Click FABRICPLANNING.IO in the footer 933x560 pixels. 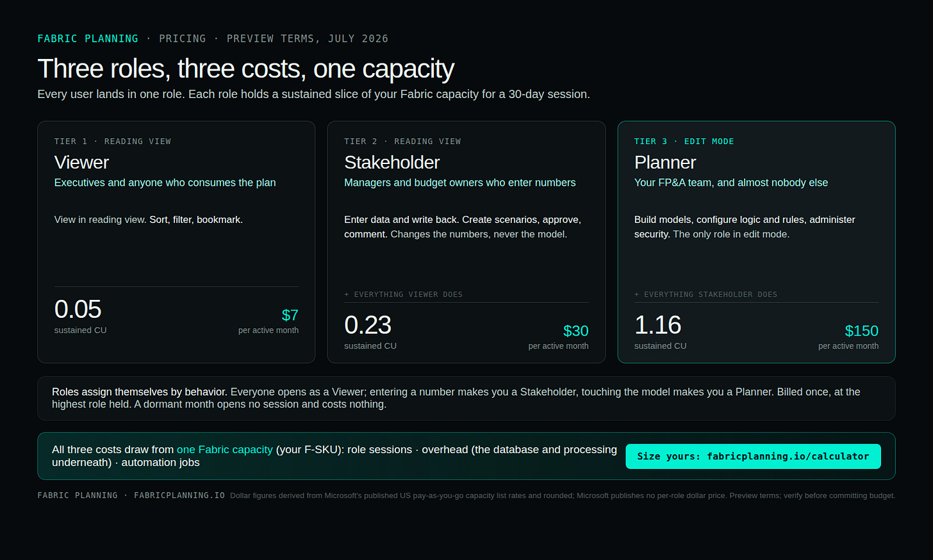click(x=179, y=495)
